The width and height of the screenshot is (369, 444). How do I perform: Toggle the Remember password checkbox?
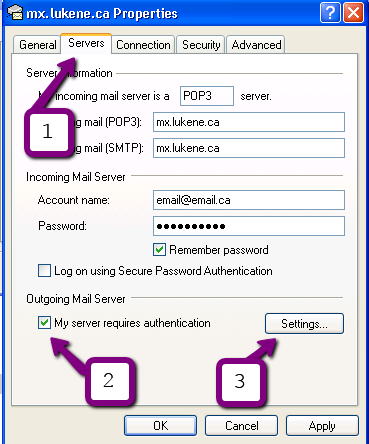point(159,250)
